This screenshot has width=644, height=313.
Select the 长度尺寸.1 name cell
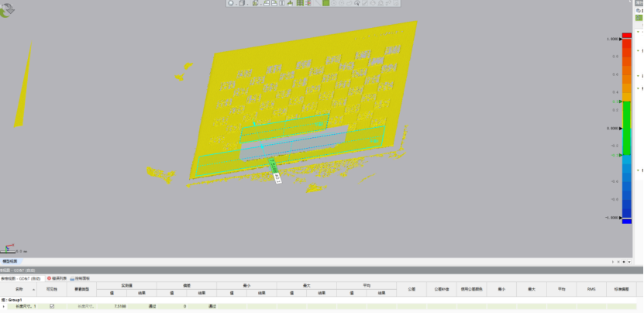(22, 307)
